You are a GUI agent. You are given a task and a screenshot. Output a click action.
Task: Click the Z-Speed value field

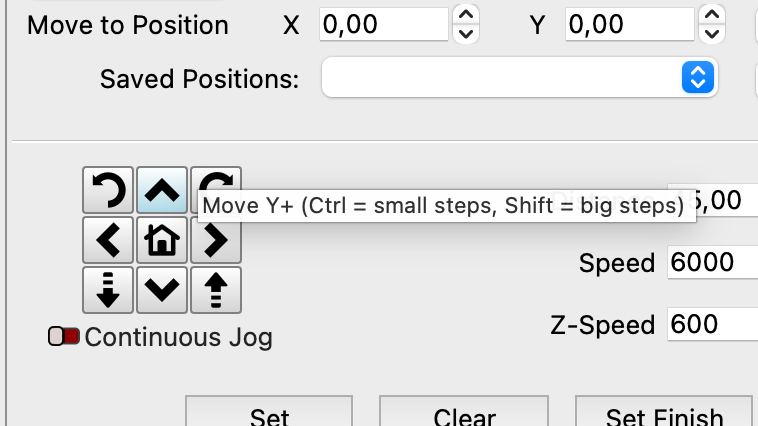pos(712,324)
